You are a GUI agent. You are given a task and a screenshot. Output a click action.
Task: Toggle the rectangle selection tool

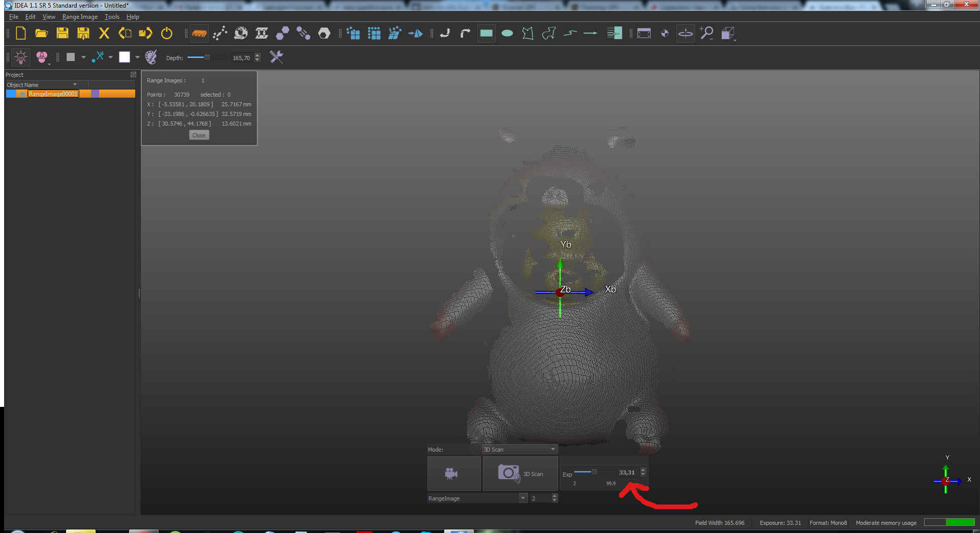click(x=486, y=34)
